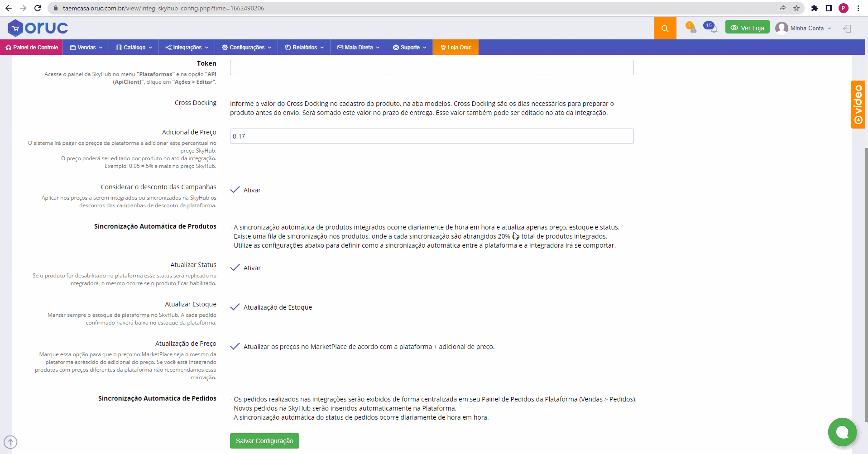Expand the Integrações menu
The image size is (868, 454).
[x=186, y=47]
